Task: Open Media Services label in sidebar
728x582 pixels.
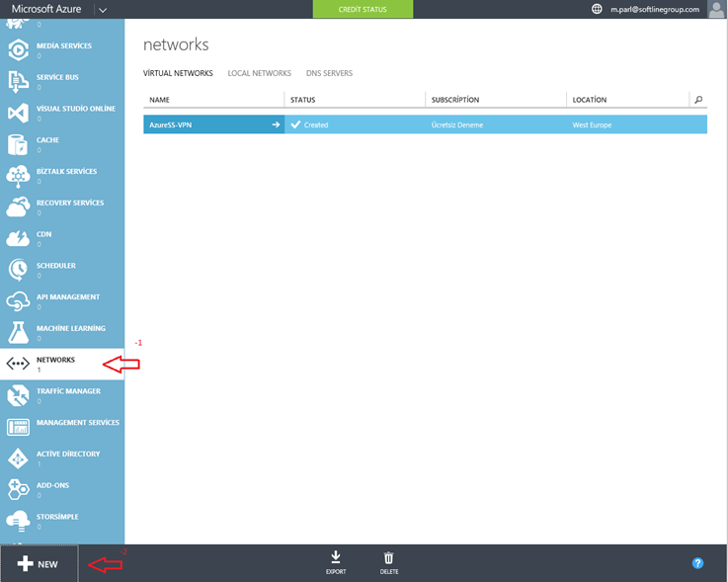Action: point(64,45)
